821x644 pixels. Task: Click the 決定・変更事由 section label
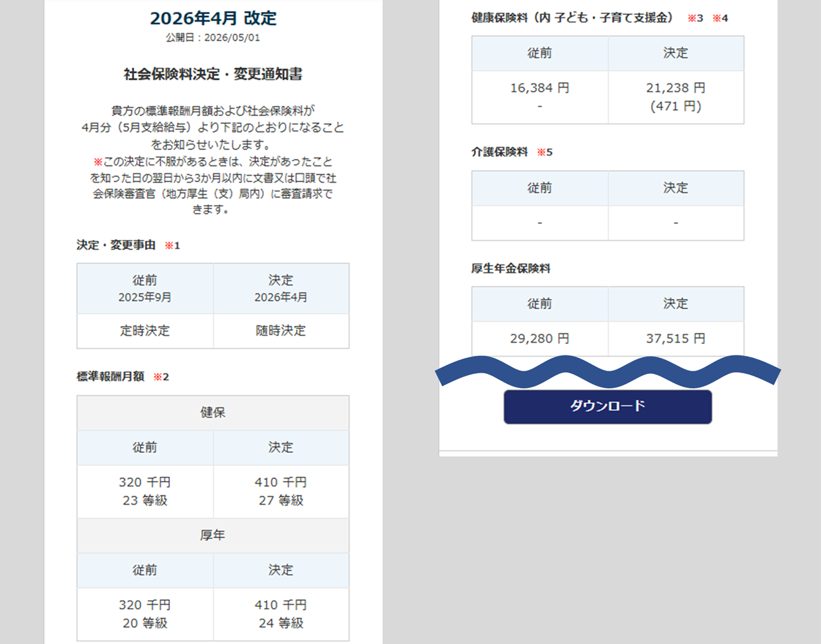pyautogui.click(x=116, y=245)
